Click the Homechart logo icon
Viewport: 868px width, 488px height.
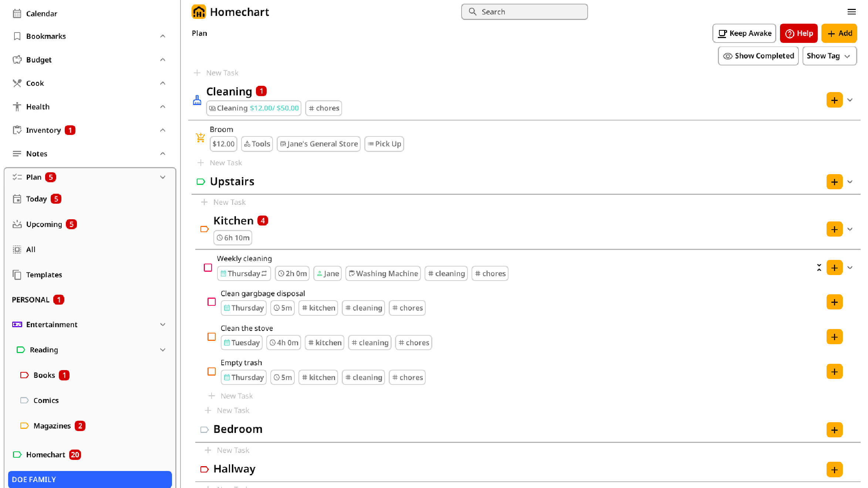(x=199, y=12)
